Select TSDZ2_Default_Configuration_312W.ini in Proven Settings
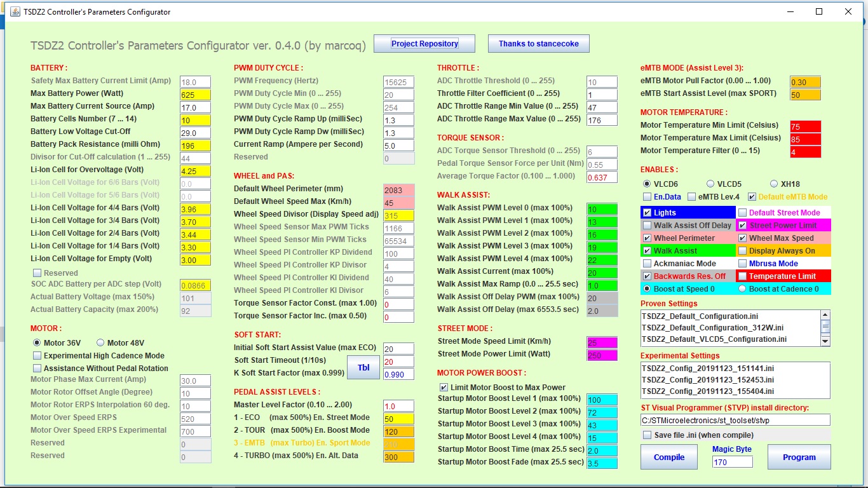This screenshot has width=868, height=488. click(729, 328)
